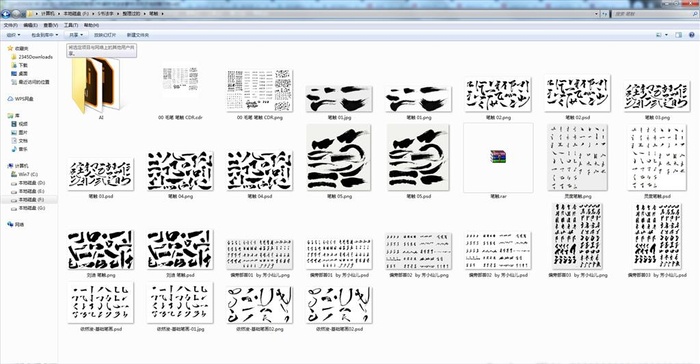Click the 新建文件夹 button
This screenshot has width=700, height=364.
pyautogui.click(x=138, y=35)
